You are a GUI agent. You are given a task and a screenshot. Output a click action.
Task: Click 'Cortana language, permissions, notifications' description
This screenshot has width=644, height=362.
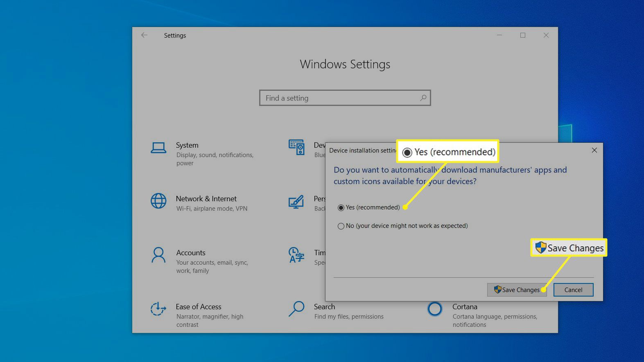pyautogui.click(x=495, y=321)
